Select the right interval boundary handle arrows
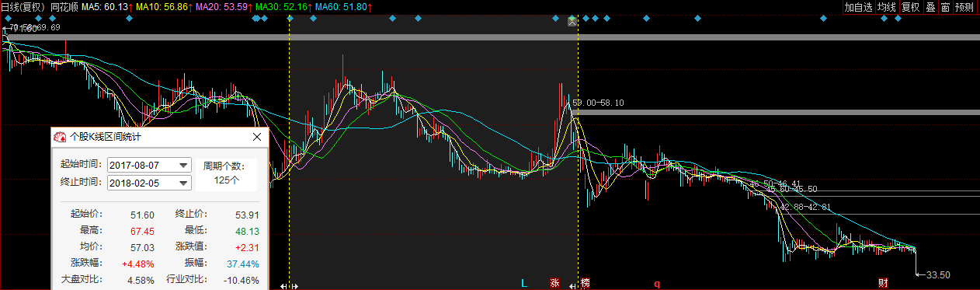980x290 pixels. pyautogui.click(x=574, y=286)
